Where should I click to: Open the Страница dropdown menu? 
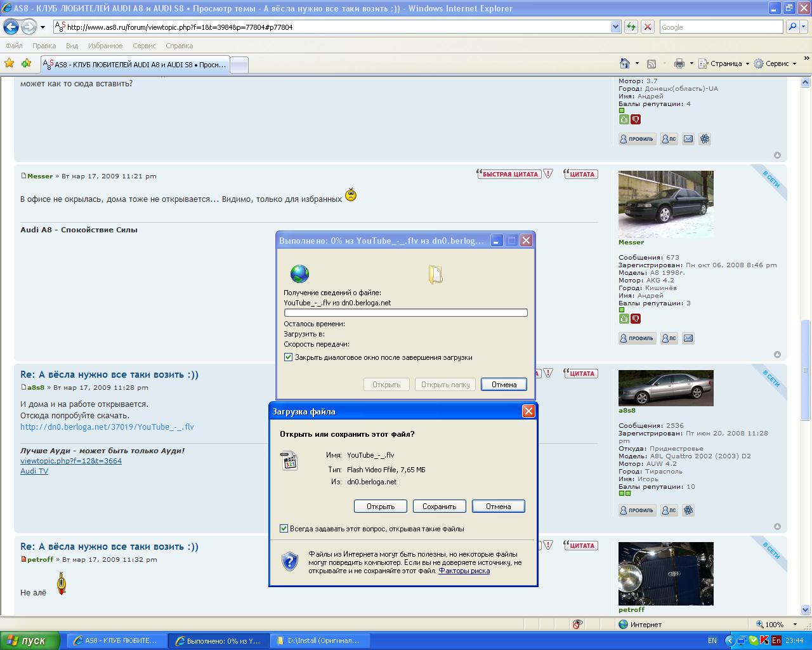725,63
